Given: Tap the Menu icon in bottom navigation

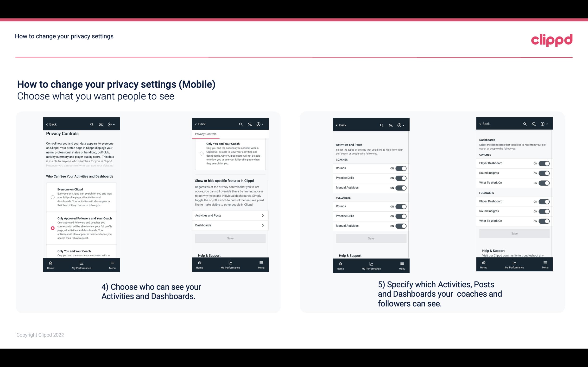Looking at the screenshot, I should tap(112, 262).
